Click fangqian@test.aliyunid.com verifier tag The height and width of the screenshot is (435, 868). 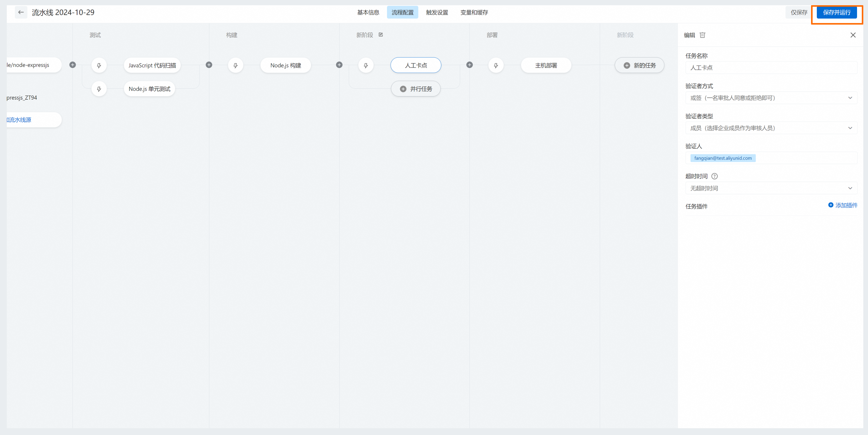coord(723,158)
